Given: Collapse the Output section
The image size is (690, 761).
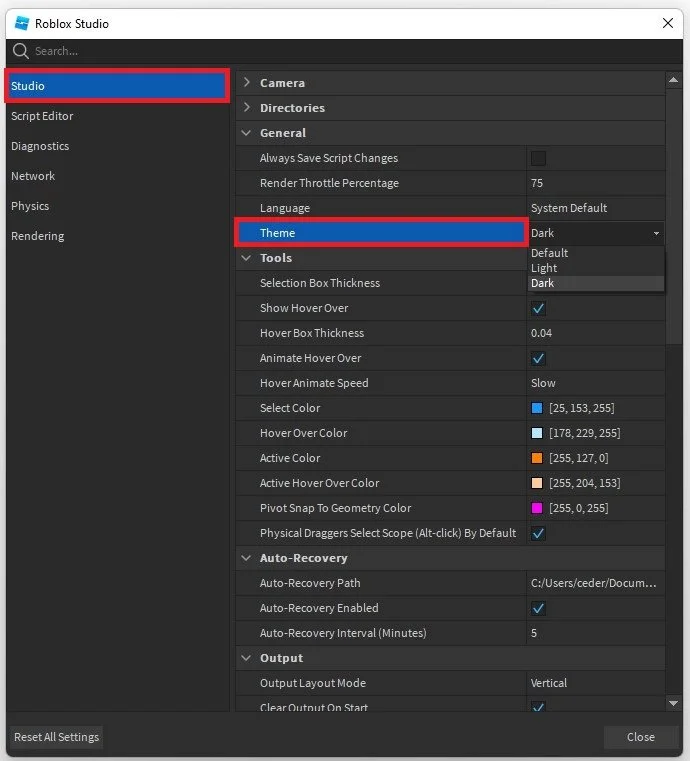Looking at the screenshot, I should point(246,658).
